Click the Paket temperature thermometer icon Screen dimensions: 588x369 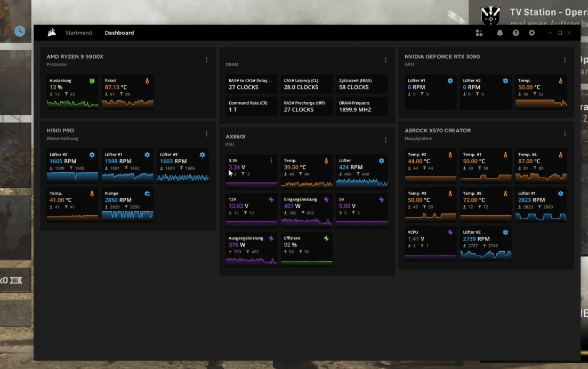point(147,81)
